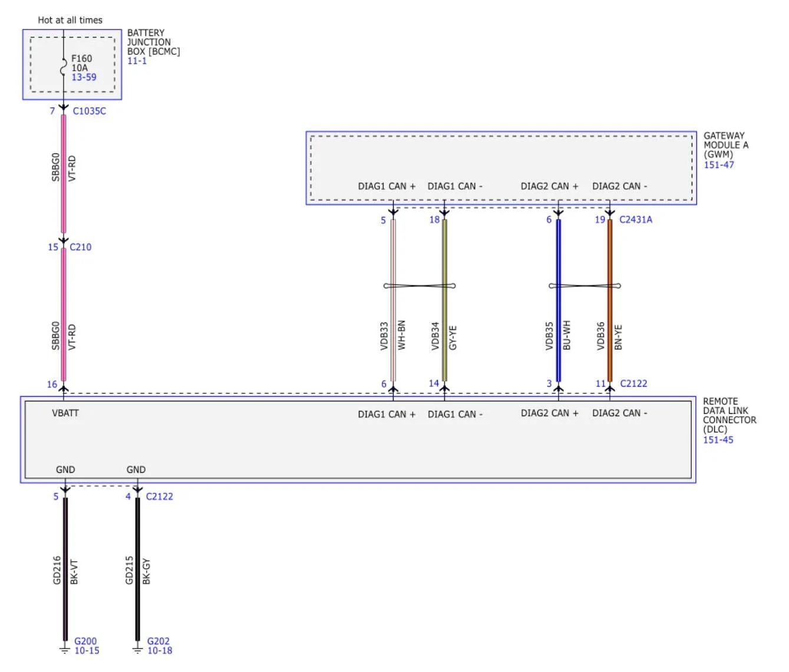Click the orange BN-YE VDB36 wire
This screenshot has width=789, height=672.
pos(610,301)
